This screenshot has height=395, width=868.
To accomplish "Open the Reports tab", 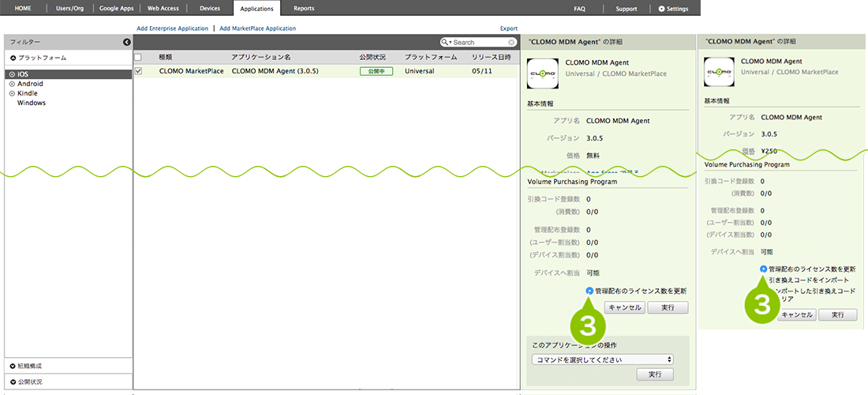I will [304, 9].
